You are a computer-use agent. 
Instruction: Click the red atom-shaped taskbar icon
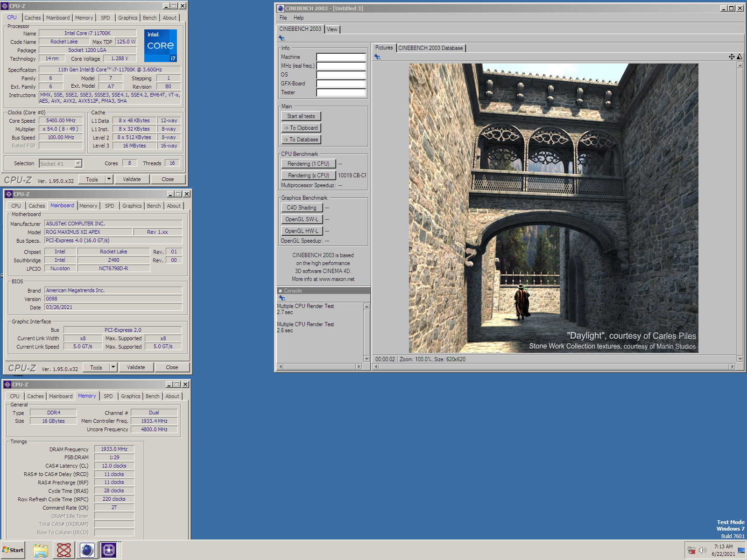click(64, 551)
